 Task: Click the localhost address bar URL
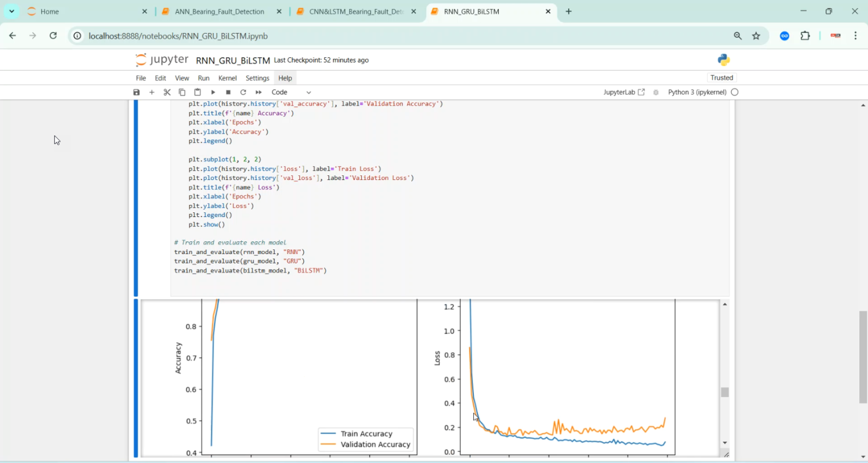[178, 36]
